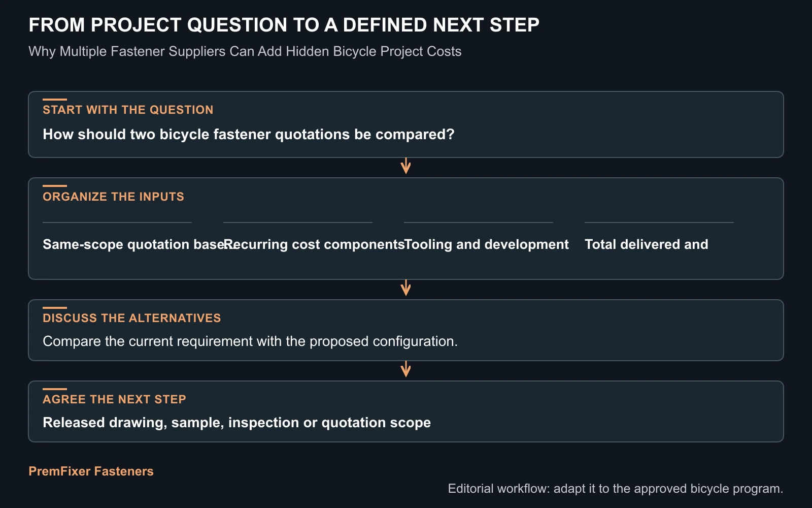Click the orange accent bar above Organize The Inputs

point(55,186)
